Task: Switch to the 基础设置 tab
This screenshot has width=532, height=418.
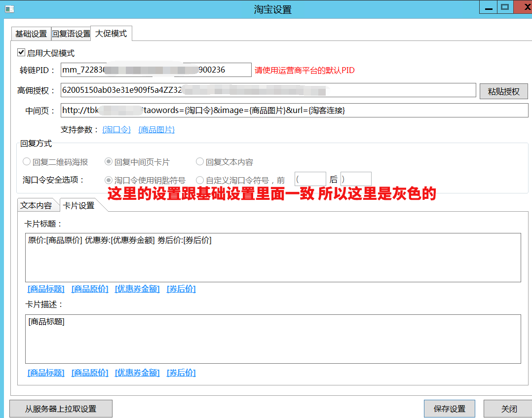Action: (31, 34)
